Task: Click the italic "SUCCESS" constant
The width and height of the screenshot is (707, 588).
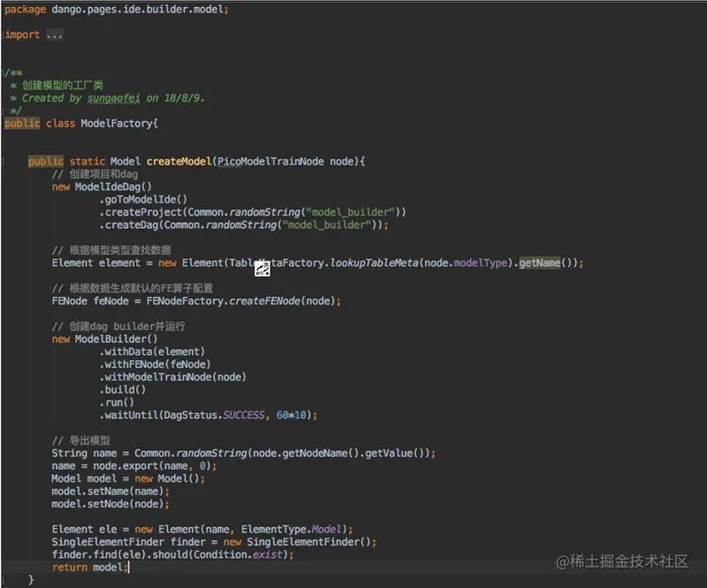Action: tap(244, 415)
